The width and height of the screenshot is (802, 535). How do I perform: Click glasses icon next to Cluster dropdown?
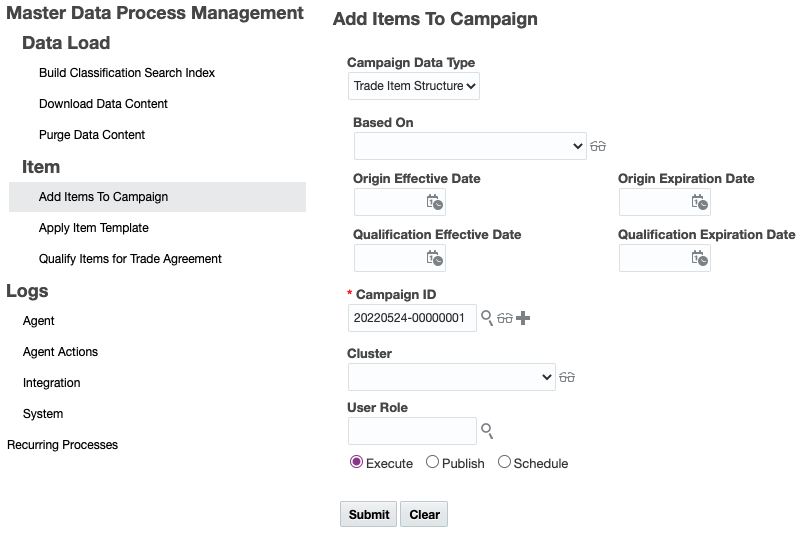(567, 377)
